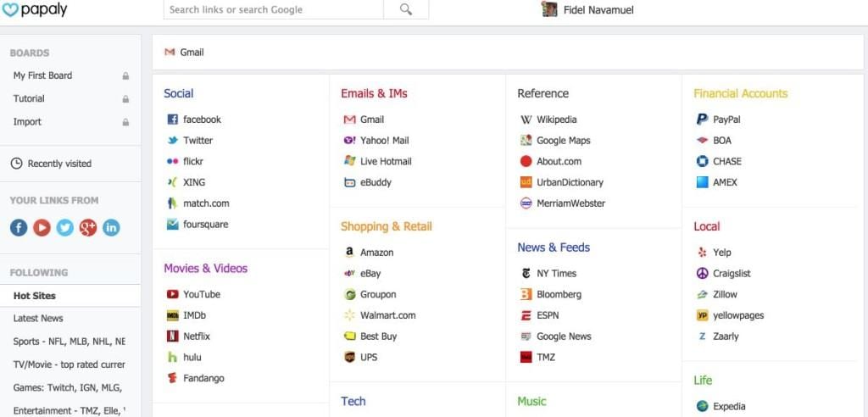The width and height of the screenshot is (868, 417).
Task: Click lock icon beside My First Board
Action: (x=125, y=76)
